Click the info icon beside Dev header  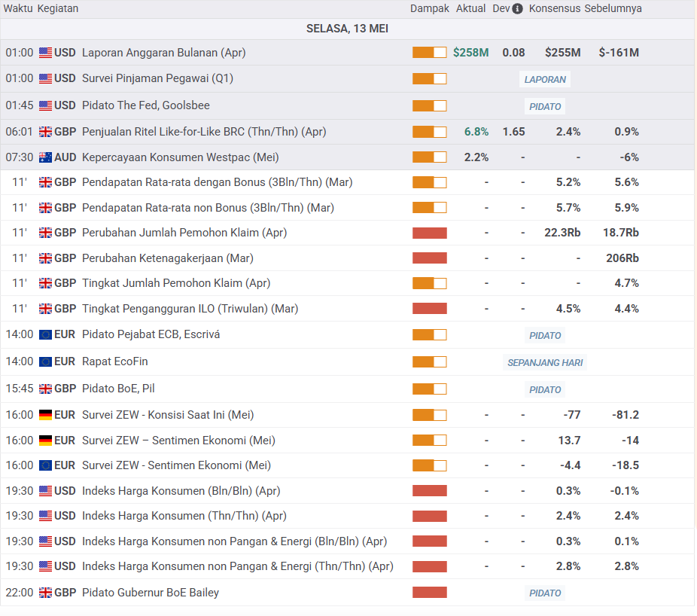click(x=517, y=9)
